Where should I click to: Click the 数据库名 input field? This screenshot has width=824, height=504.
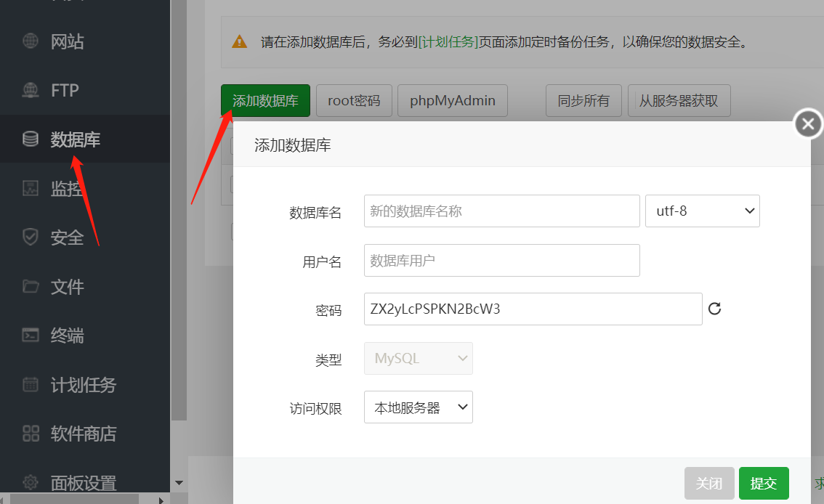(x=501, y=211)
